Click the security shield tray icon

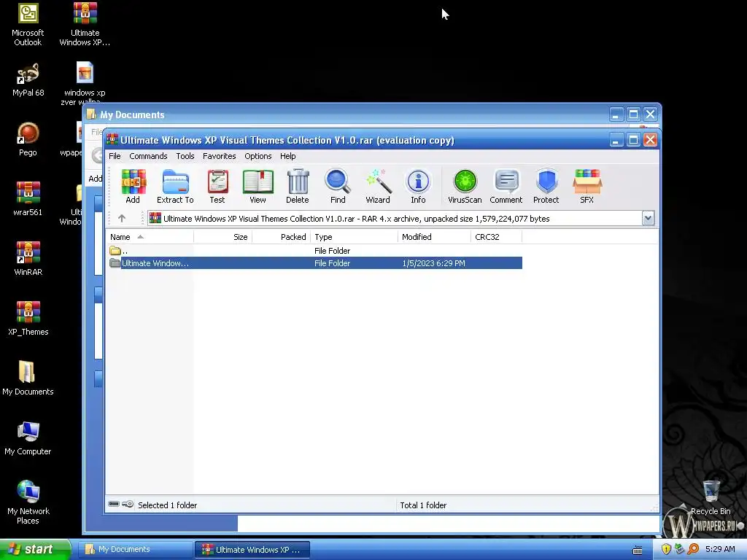click(666, 549)
